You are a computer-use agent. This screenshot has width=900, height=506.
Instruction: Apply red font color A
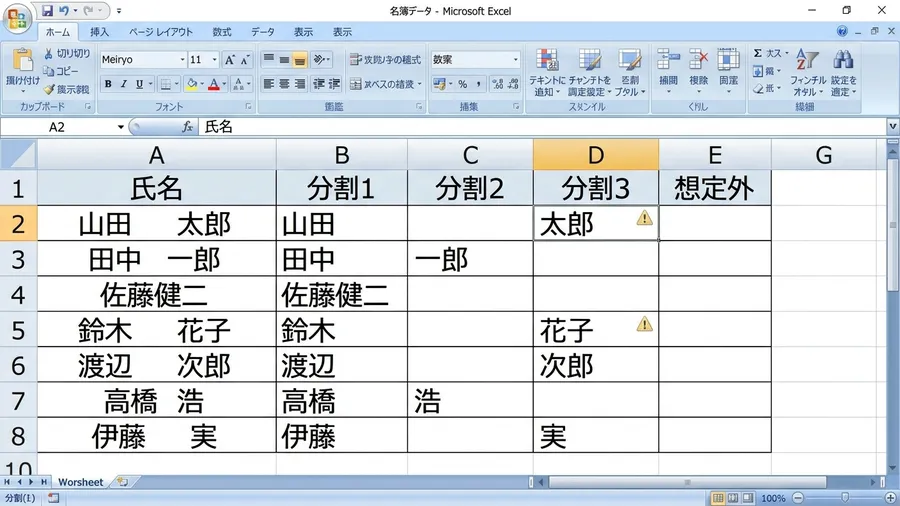[214, 84]
